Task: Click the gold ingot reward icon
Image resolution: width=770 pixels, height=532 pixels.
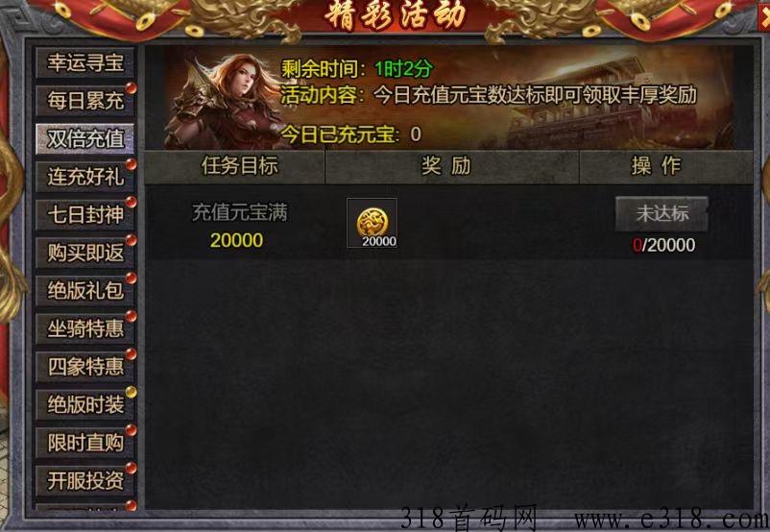Action: point(372,223)
